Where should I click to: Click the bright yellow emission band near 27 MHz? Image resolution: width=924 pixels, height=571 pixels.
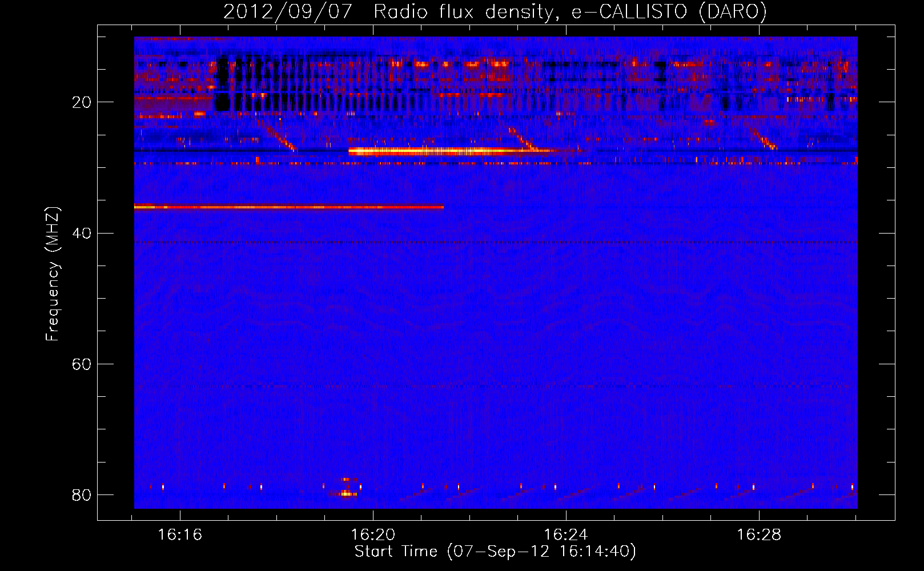pyautogui.click(x=450, y=151)
